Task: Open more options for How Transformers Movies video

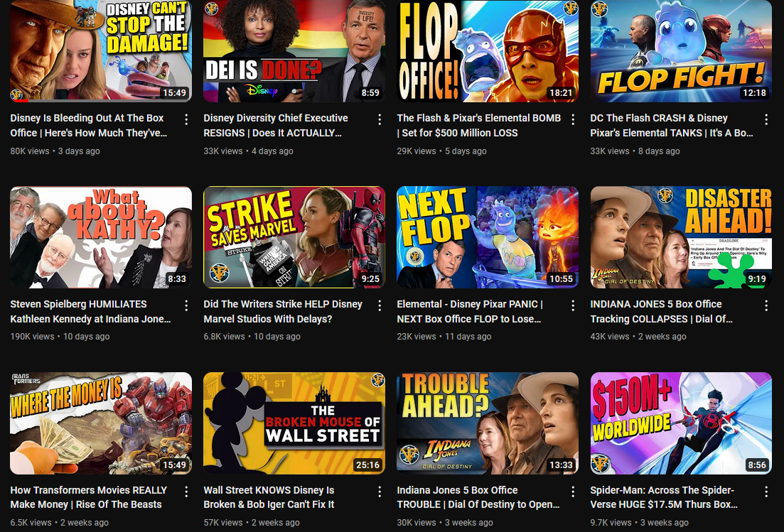Action: (x=186, y=492)
